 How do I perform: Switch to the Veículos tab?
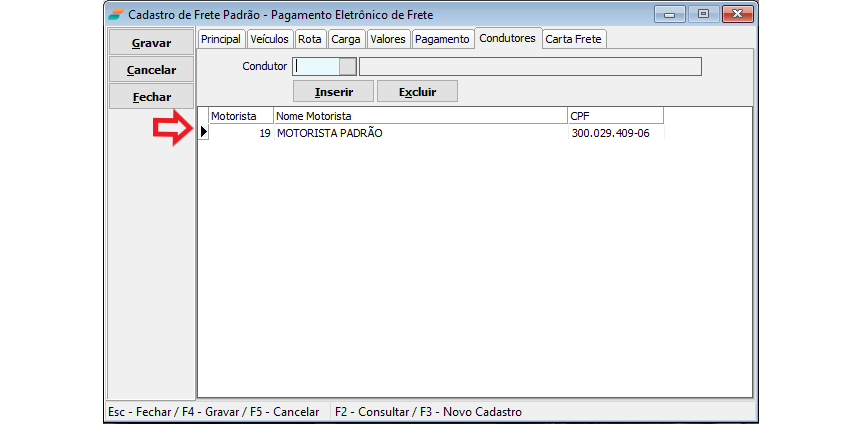coord(269,39)
